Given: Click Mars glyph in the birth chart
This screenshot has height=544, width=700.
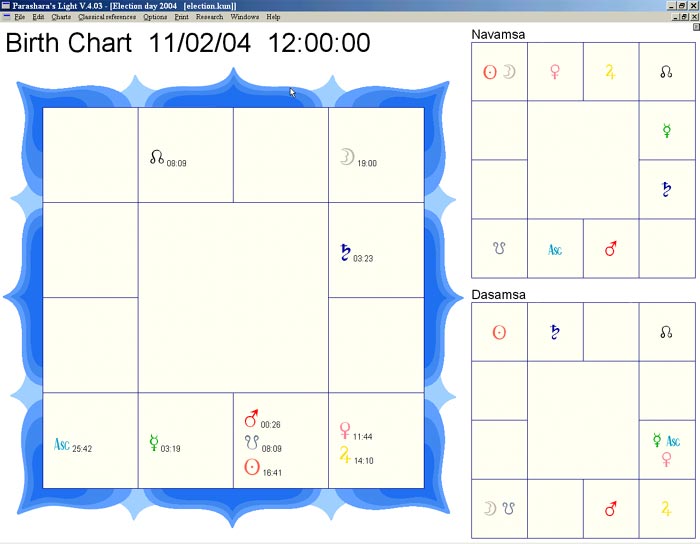Looking at the screenshot, I should click(x=251, y=418).
